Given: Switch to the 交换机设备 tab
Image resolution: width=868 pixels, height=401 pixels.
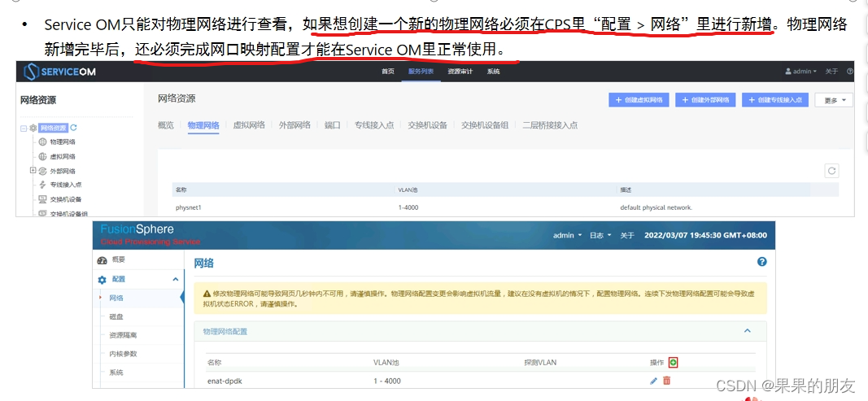Looking at the screenshot, I should [x=427, y=125].
